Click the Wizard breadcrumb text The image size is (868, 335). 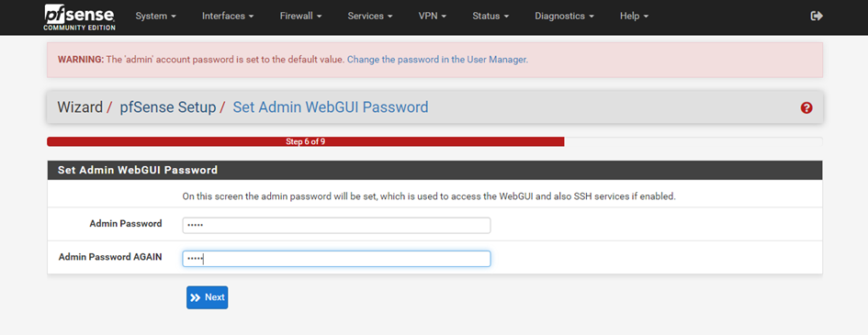(x=80, y=106)
